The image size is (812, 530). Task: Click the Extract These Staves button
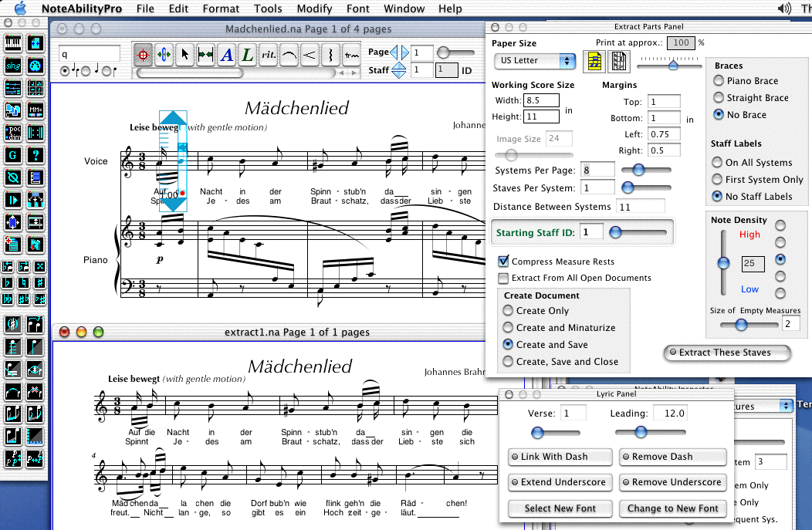coord(728,353)
